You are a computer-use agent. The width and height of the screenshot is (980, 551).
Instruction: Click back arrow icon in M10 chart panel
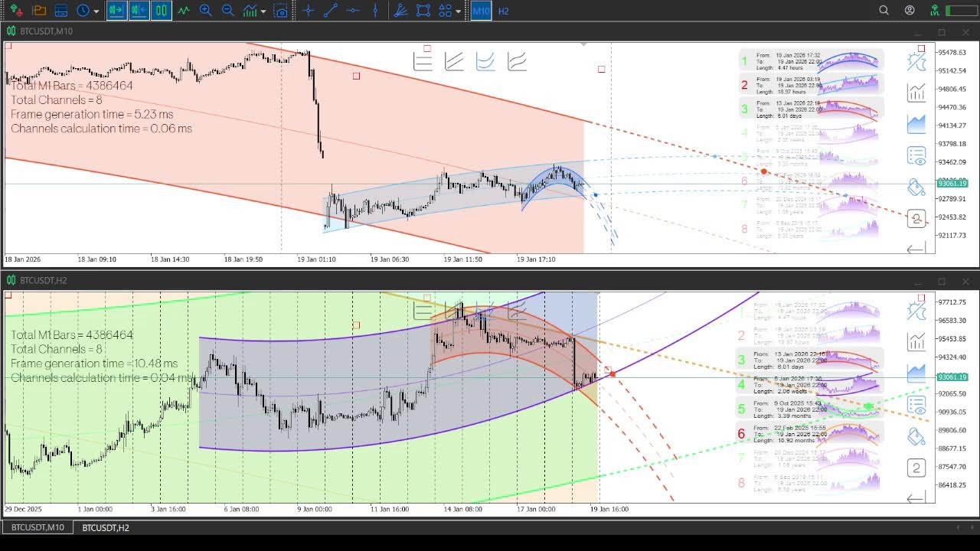point(916,249)
